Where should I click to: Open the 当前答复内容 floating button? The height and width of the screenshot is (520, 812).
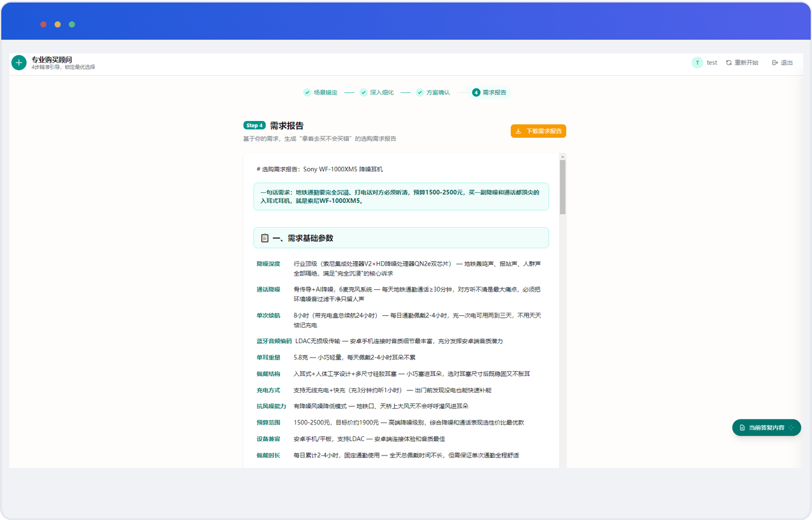click(767, 428)
